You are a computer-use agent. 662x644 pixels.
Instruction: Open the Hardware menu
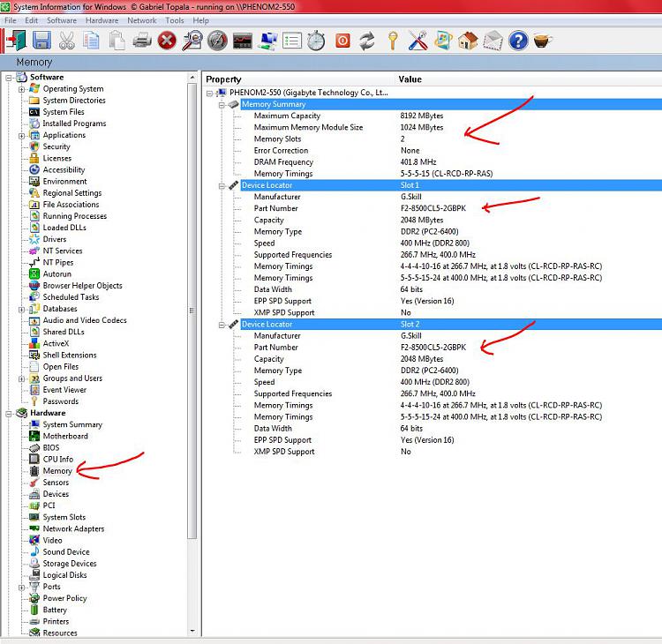(102, 20)
